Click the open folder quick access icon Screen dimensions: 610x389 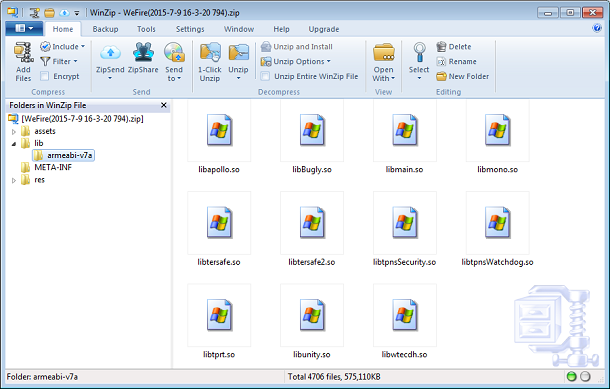click(49, 13)
